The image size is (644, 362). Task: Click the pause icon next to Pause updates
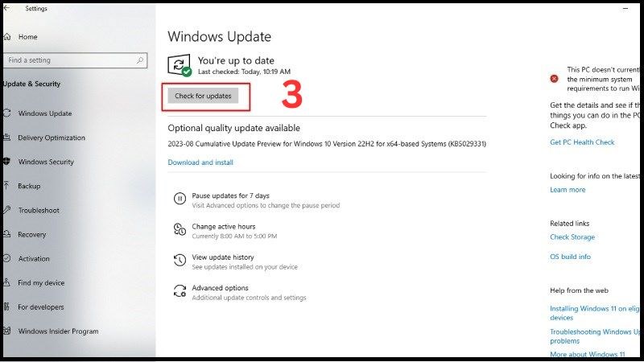[x=180, y=199]
